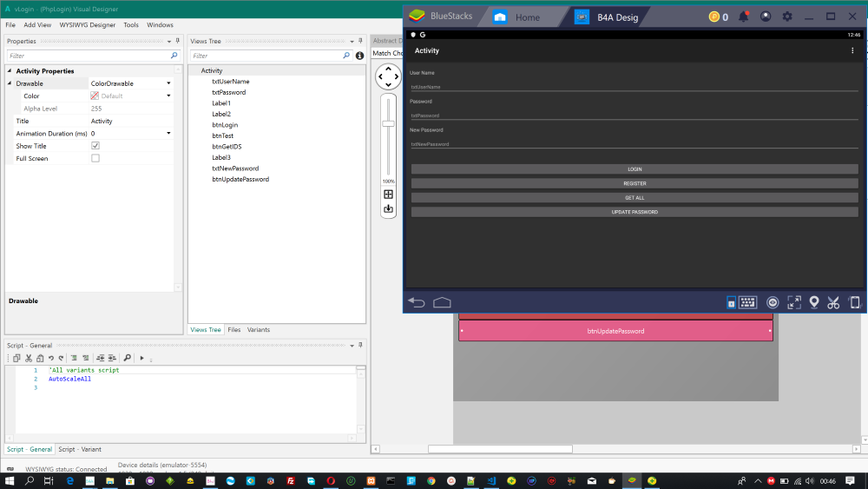Open the BlueStacks set location pin
The width and height of the screenshot is (868, 489).
point(814,302)
